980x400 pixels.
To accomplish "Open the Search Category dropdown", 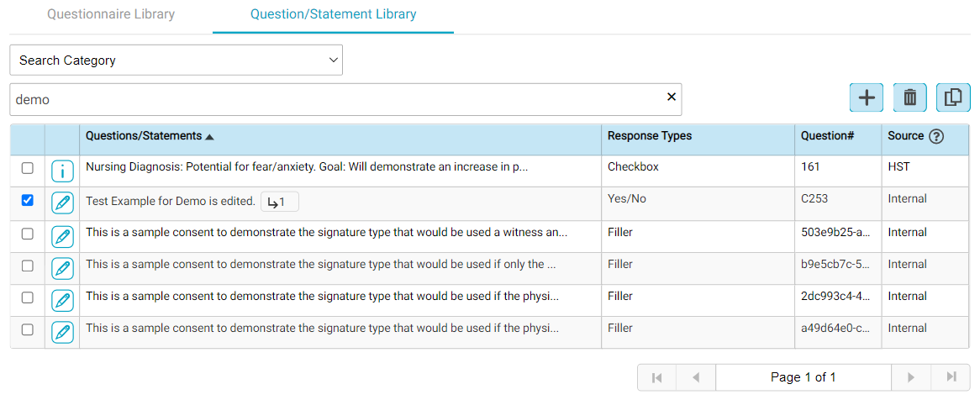I will (x=176, y=61).
